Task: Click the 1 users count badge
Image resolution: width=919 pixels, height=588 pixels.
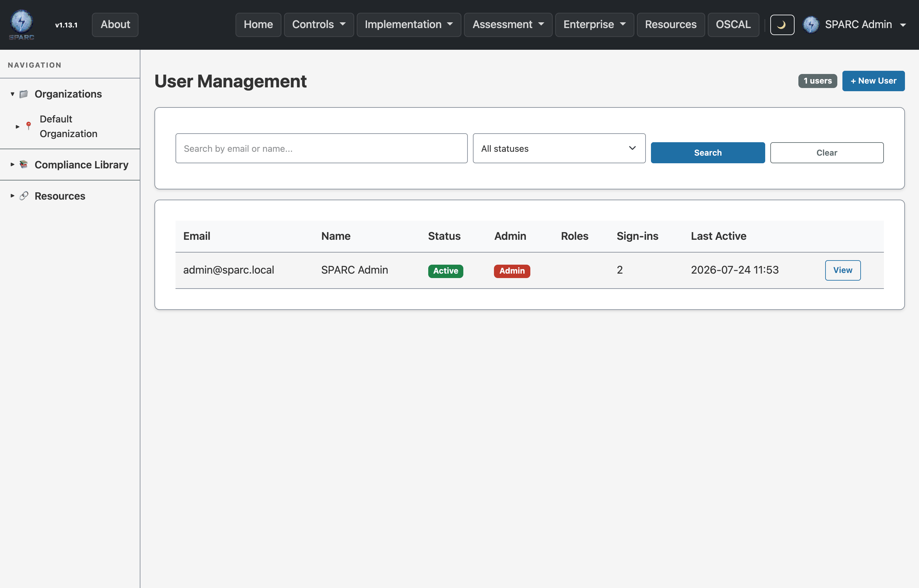Action: tap(817, 81)
